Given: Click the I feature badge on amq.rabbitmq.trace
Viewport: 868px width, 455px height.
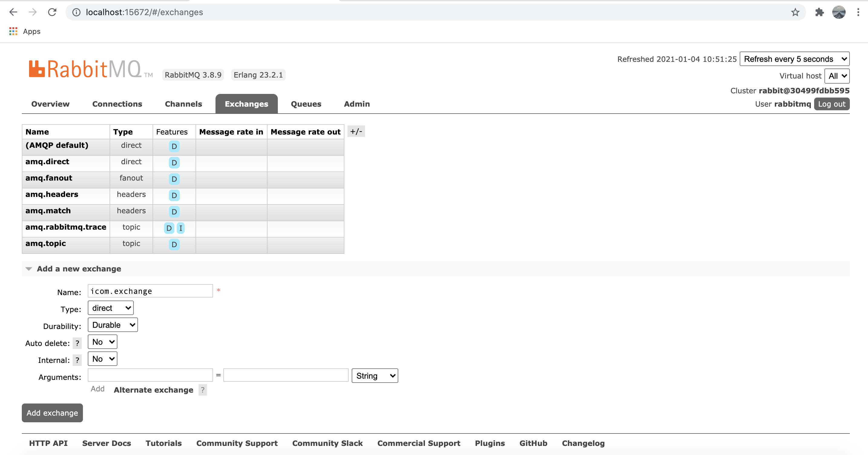Looking at the screenshot, I should coord(181,228).
